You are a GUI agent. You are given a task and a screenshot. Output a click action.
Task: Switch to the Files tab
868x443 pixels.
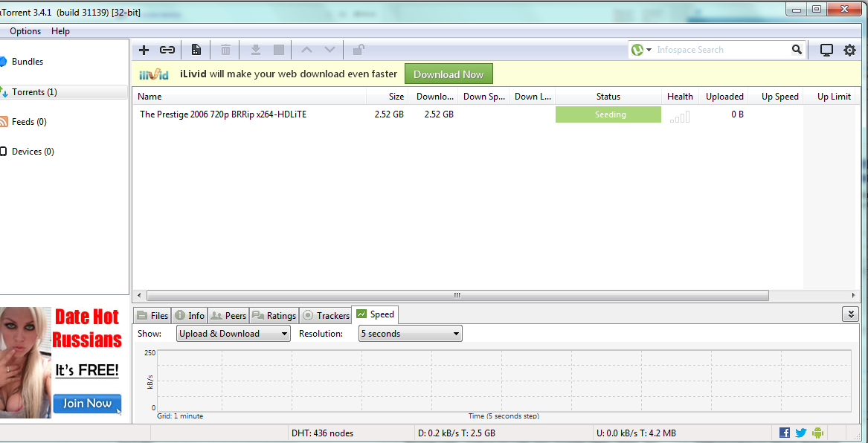pyautogui.click(x=152, y=316)
